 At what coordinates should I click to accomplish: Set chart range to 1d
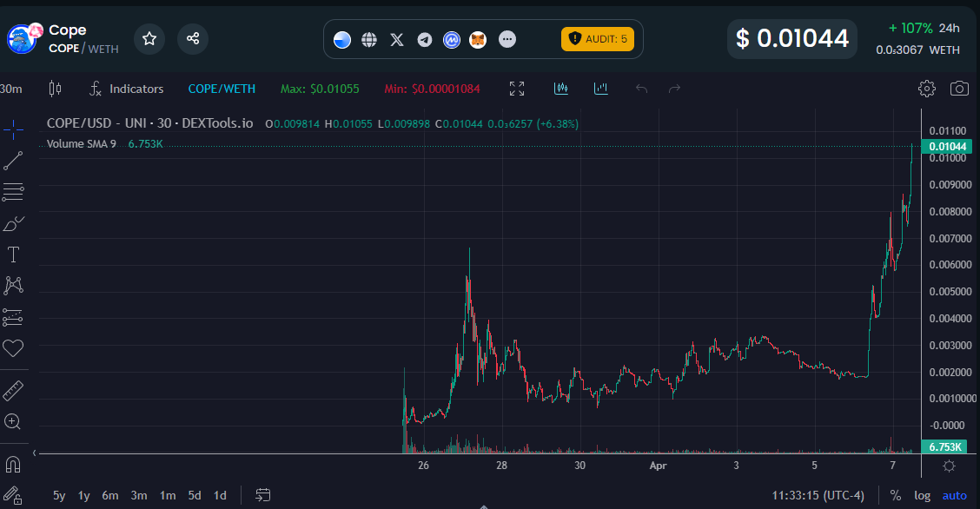pyautogui.click(x=220, y=495)
